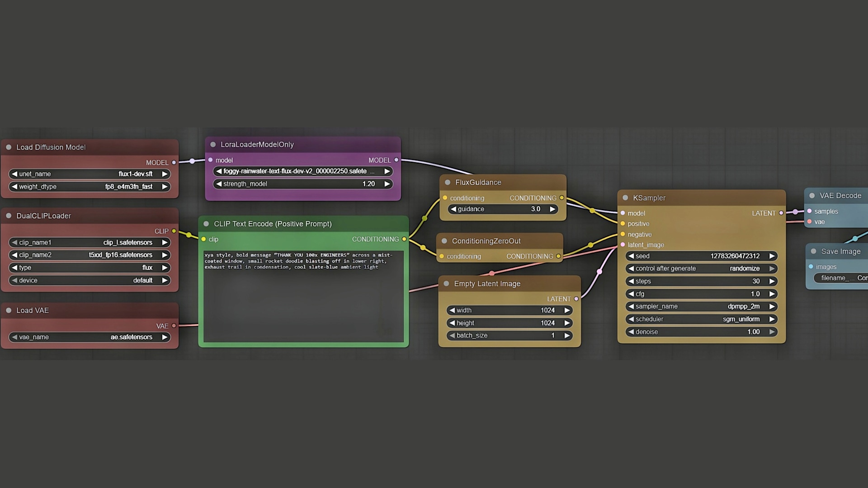This screenshot has width=868, height=488.
Task: Decrease the guidance value with left arrow
Action: pos(453,209)
